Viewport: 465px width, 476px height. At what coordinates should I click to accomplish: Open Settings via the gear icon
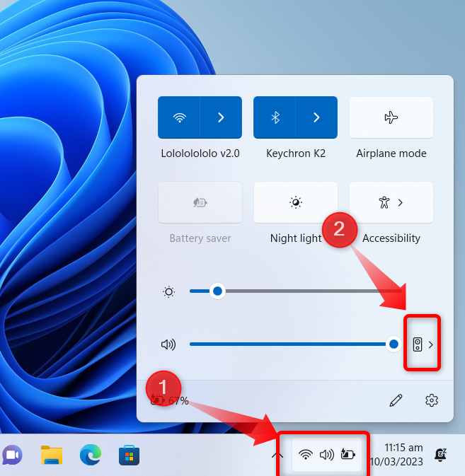tap(431, 400)
